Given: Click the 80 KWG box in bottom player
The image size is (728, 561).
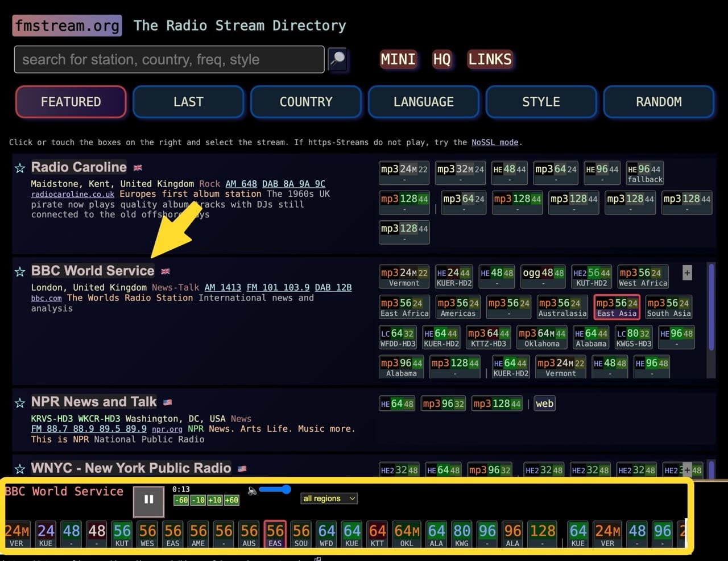Looking at the screenshot, I should [x=462, y=534].
